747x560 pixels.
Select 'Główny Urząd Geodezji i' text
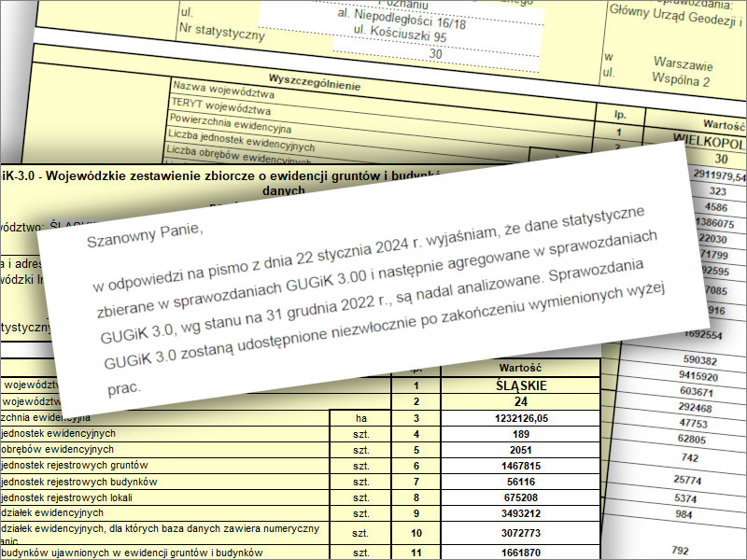tap(676, 15)
